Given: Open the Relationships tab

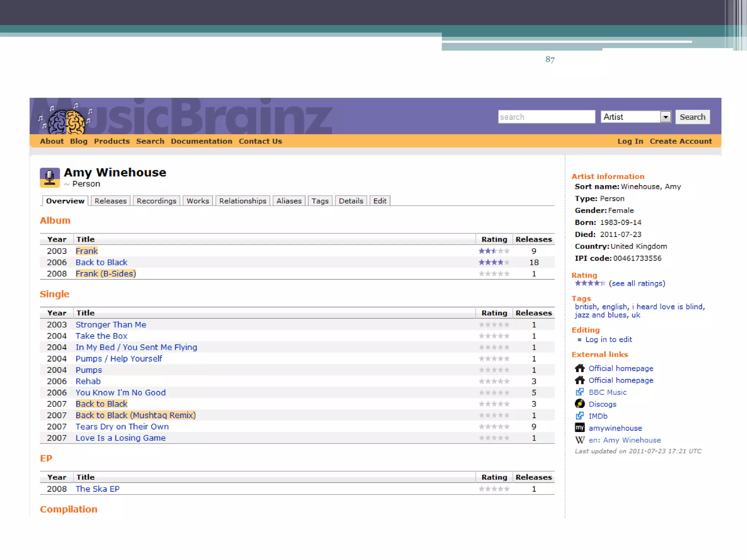Looking at the screenshot, I should 243,201.
